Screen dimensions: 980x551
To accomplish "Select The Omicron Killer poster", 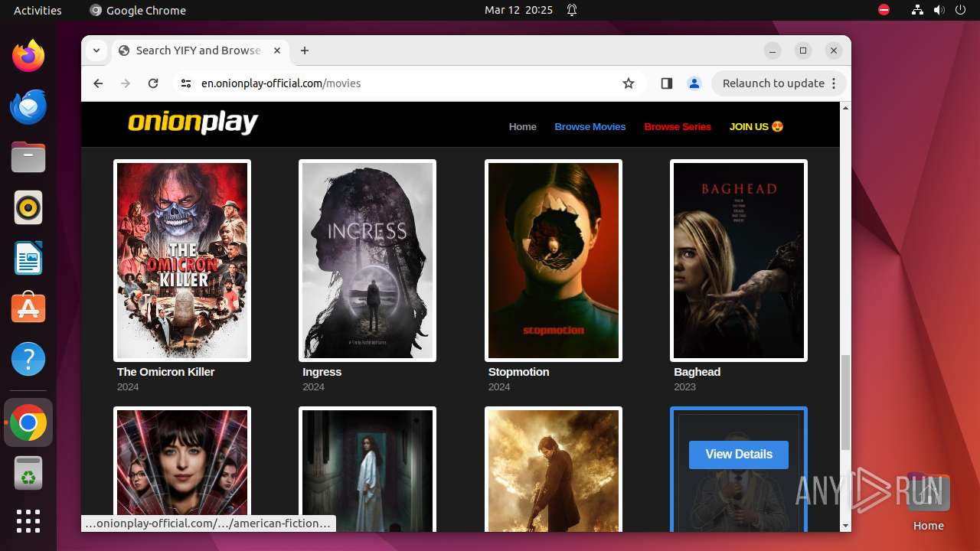I will 182,260.
